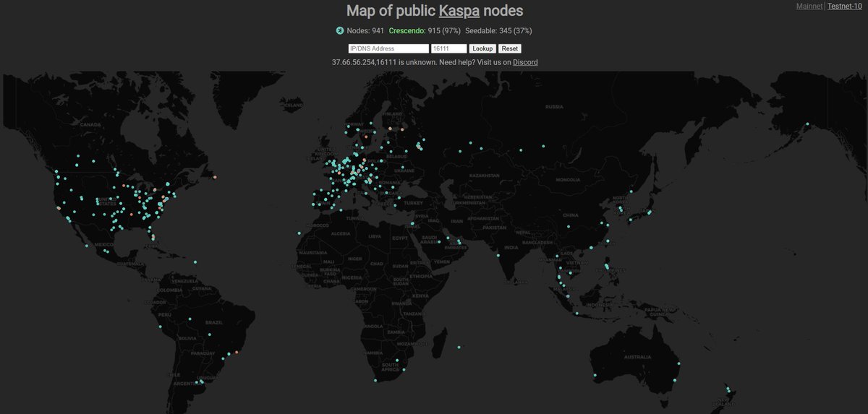The height and width of the screenshot is (414, 868).
Task: Click the INDIA map label
Action: pyautogui.click(x=511, y=247)
